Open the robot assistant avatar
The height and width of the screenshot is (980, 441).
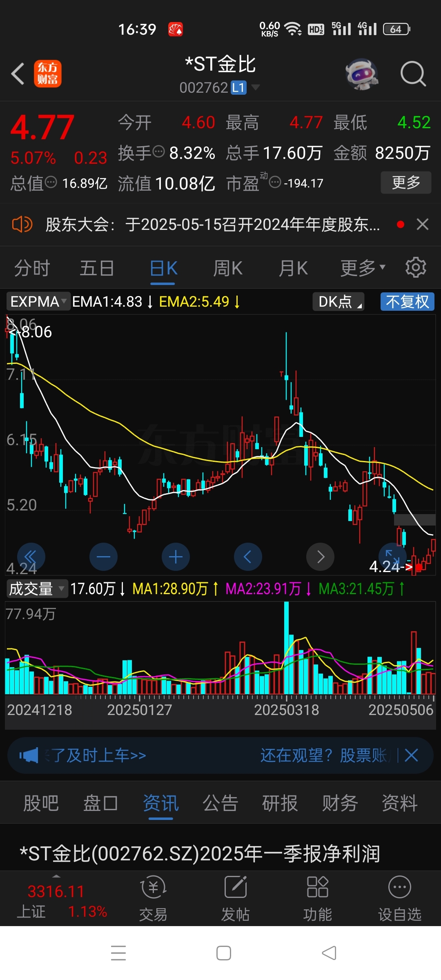[x=362, y=74]
